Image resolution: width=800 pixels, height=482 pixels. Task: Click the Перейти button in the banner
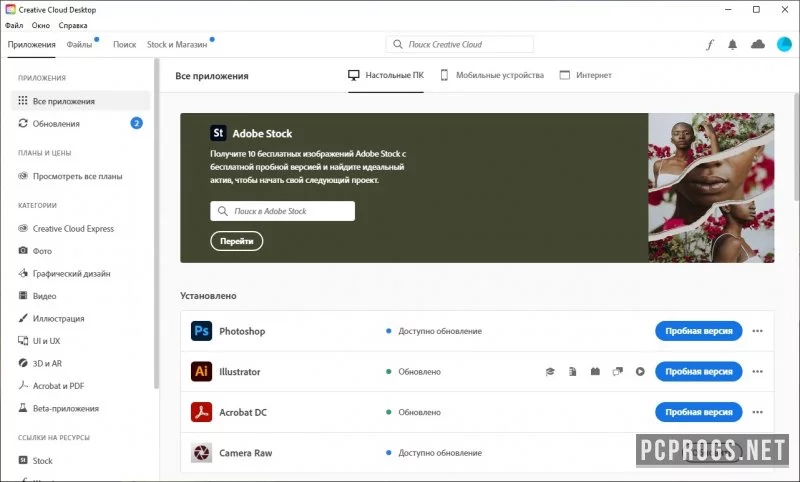(237, 241)
